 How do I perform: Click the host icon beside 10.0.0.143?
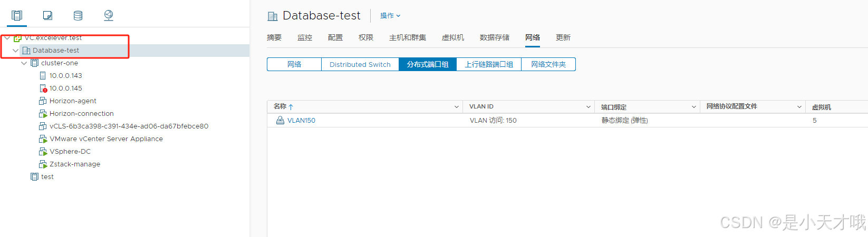coord(43,76)
